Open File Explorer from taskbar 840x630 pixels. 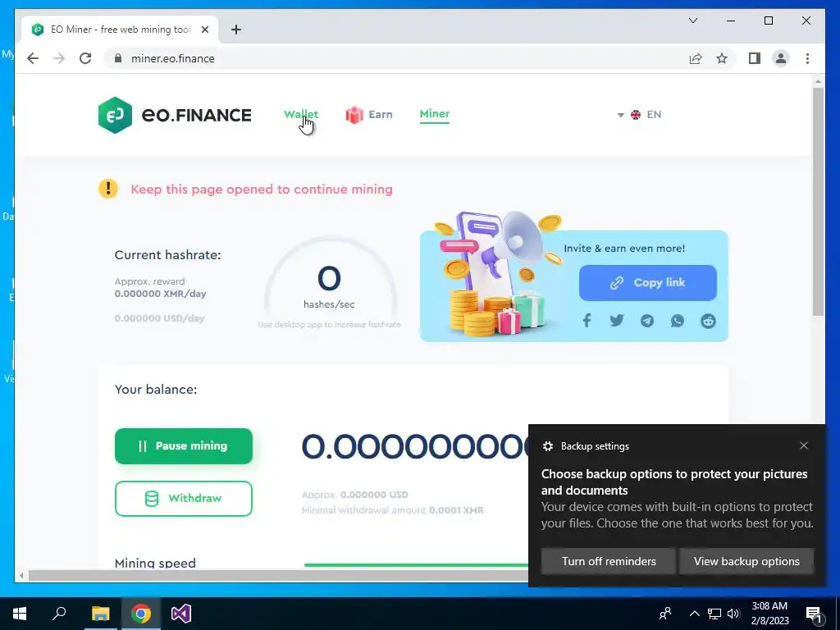[x=100, y=614]
